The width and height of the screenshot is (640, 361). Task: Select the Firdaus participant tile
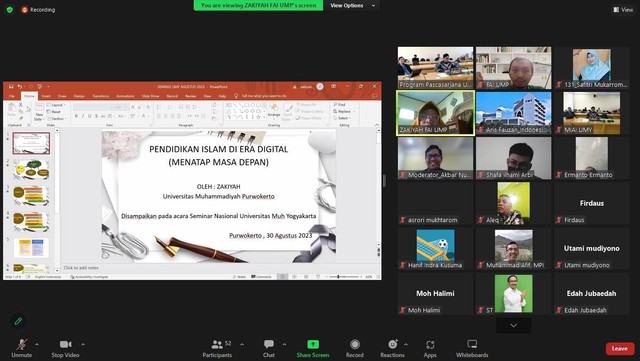(x=591, y=203)
